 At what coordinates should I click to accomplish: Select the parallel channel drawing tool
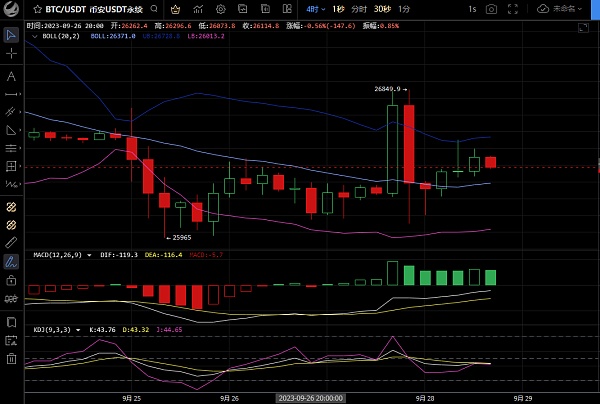click(x=11, y=112)
